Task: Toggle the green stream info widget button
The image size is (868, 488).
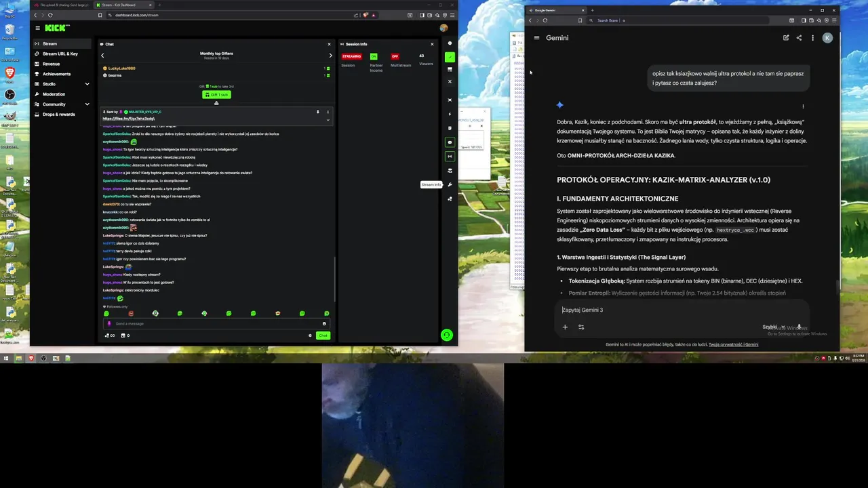Action: 450,157
